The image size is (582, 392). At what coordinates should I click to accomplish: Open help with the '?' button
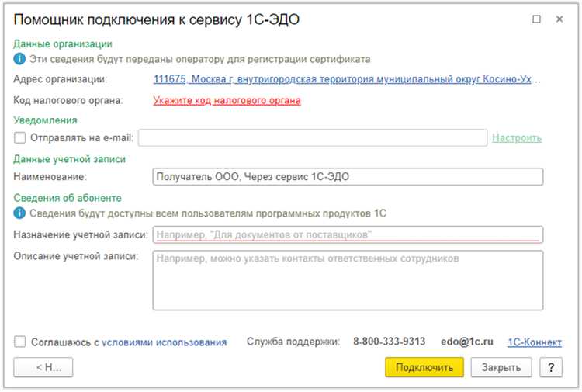551,367
